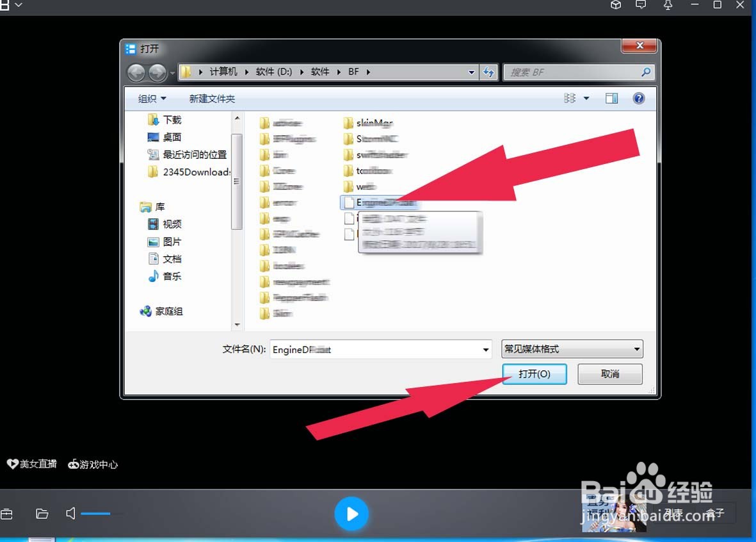This screenshot has width=756, height=542.
Task: Click the cube box icon in player title bar
Action: (616, 5)
